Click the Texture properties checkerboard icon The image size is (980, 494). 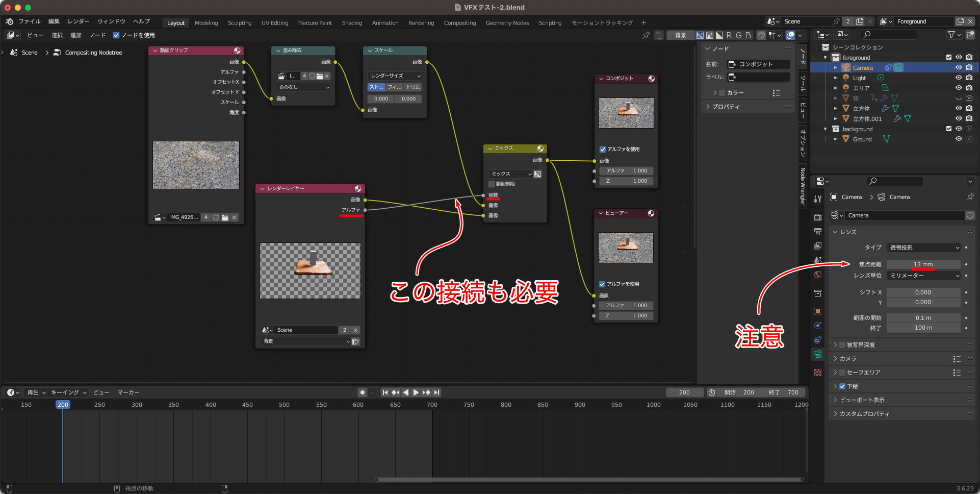(x=818, y=373)
